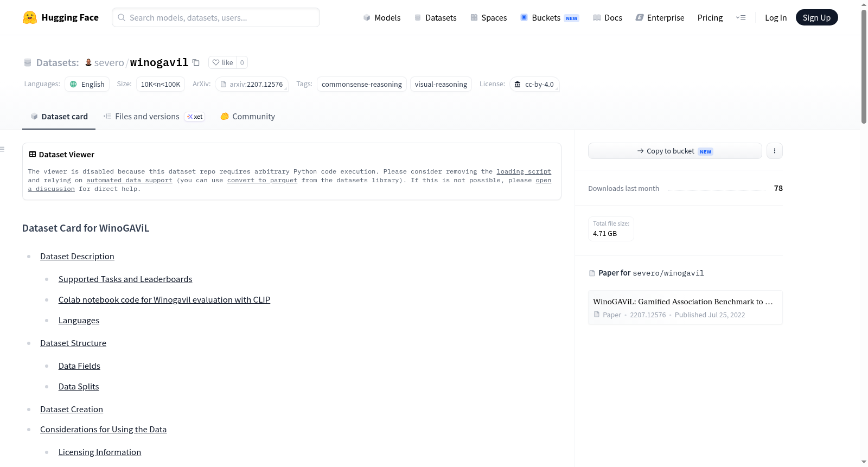Click the heart like button

click(x=222, y=62)
